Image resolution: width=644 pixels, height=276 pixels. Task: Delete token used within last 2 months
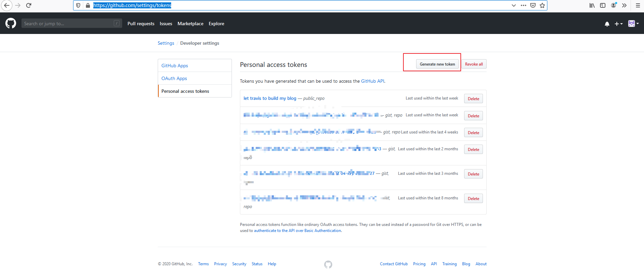(x=474, y=150)
